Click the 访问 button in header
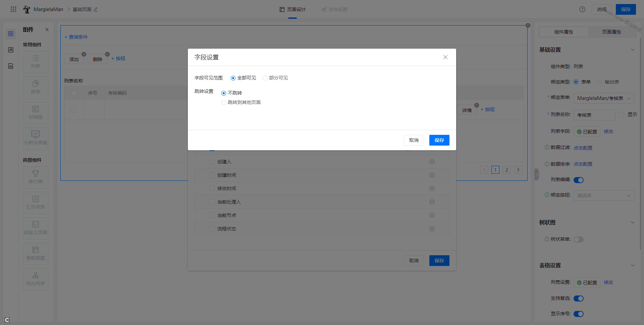Screen dimensions: 644x325 click(x=602, y=9)
